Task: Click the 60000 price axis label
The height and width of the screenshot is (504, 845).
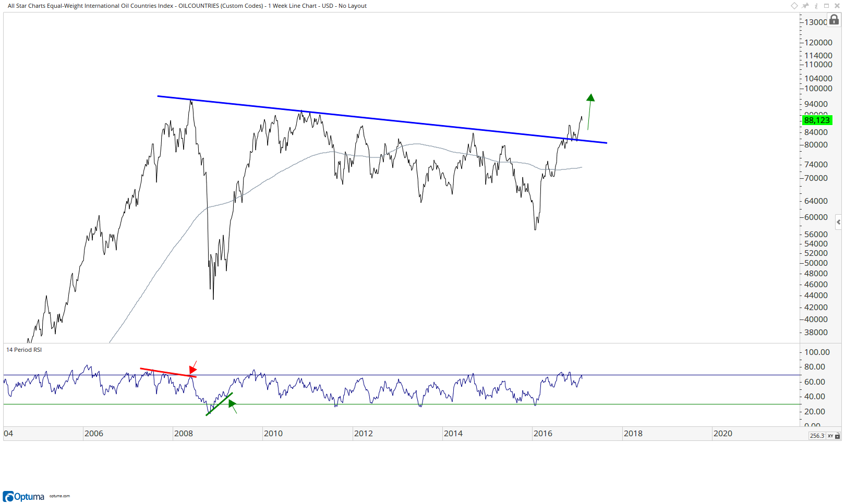Action: pyautogui.click(x=816, y=217)
